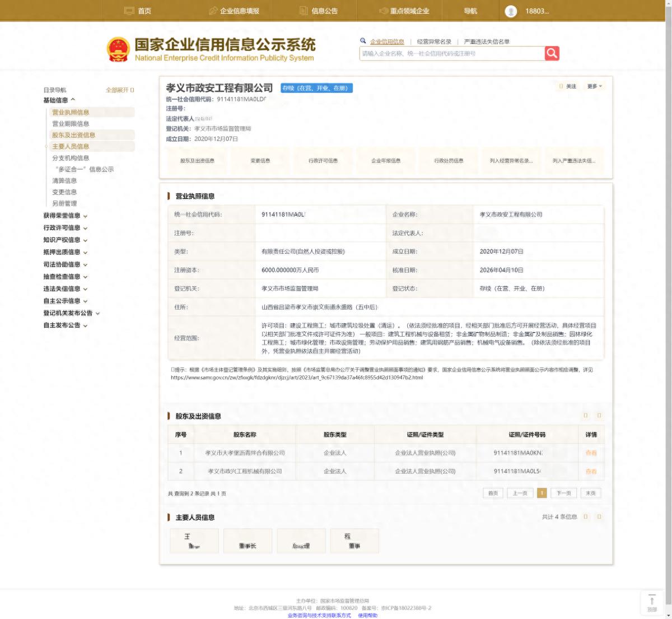Go to 另册管理 in the sidebar

tap(64, 203)
